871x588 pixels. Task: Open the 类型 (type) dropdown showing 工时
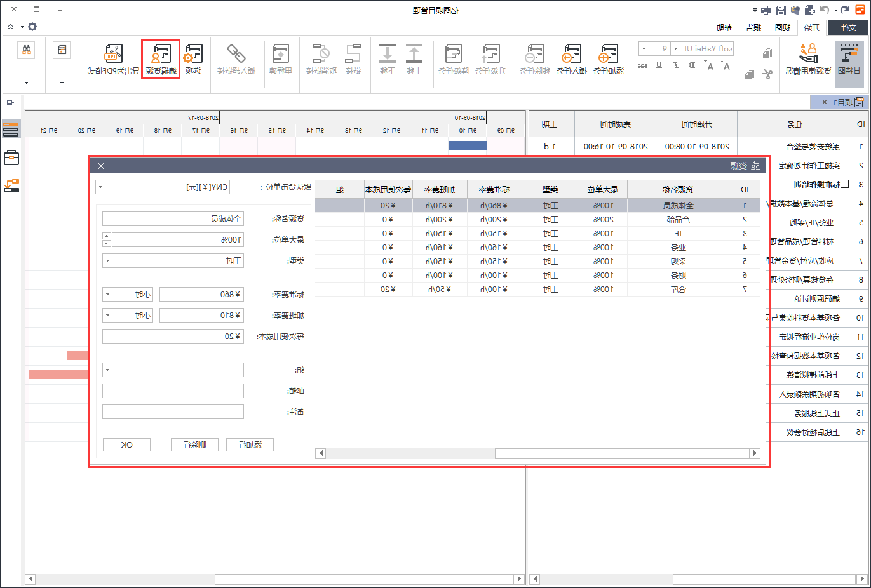tap(173, 260)
